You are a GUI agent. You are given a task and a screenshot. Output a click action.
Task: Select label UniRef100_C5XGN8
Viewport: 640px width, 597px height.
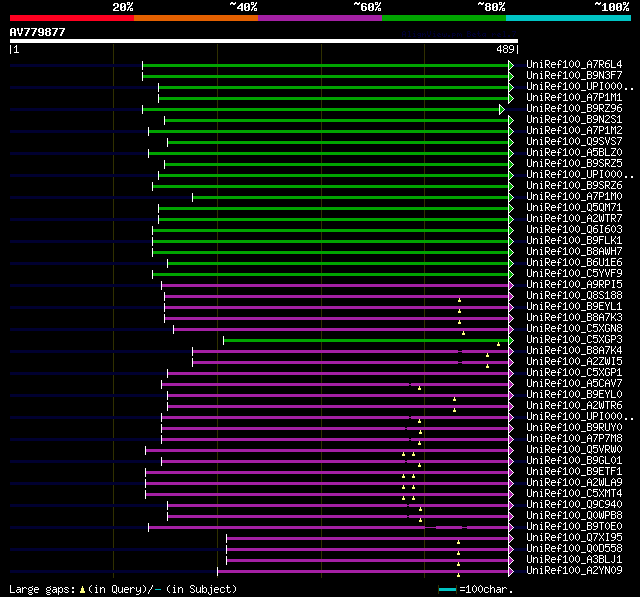click(x=574, y=329)
